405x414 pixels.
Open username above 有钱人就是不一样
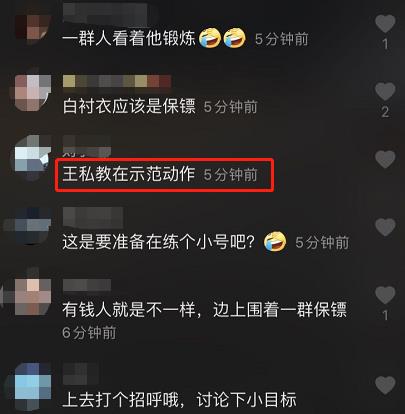point(87,285)
